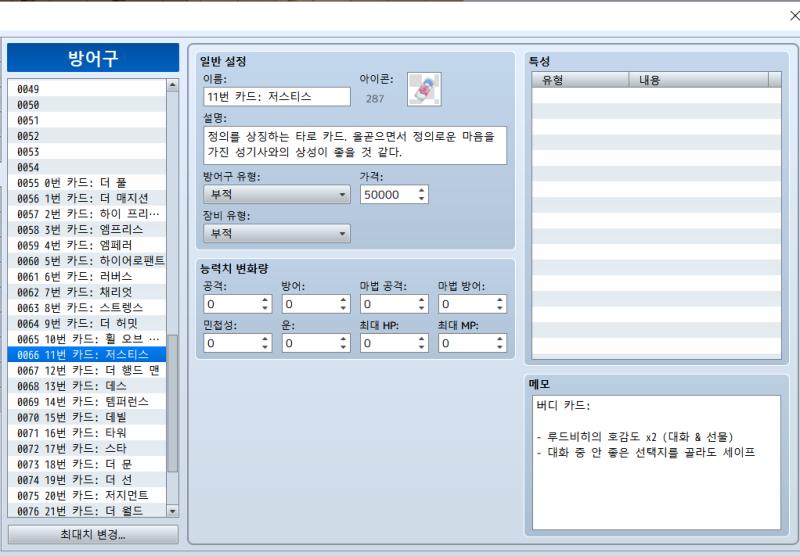
Task: Click the 메모 note text area
Action: pos(656,462)
